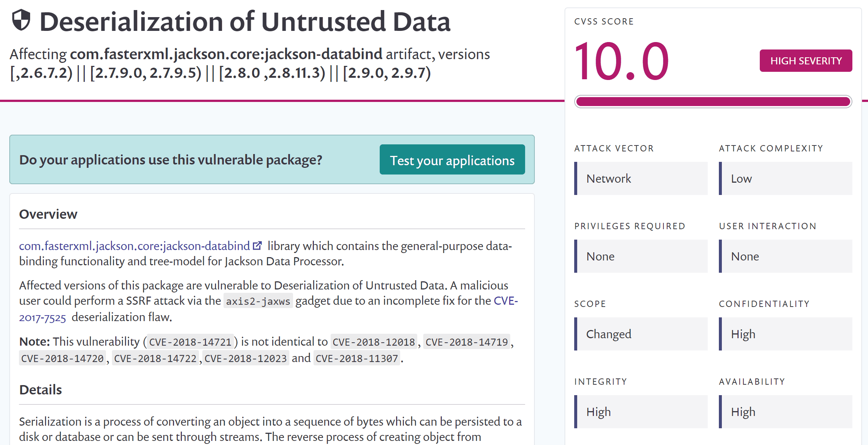
Task: Select the Integrity High box
Action: click(641, 412)
